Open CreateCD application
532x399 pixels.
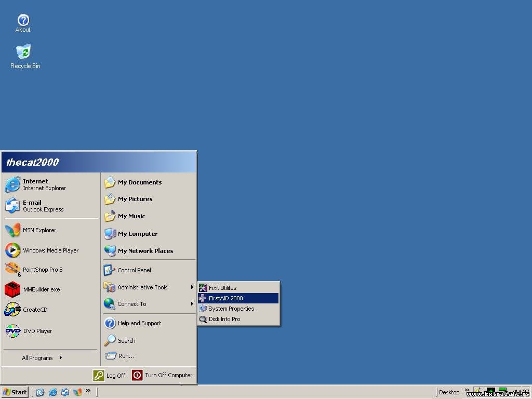coord(35,310)
